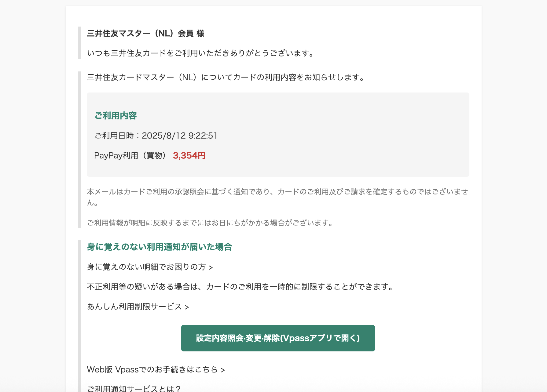The height and width of the screenshot is (392, 547).
Task: Click the gray 本メールはカードご利用の承認照会 disclaimer
Action: pyautogui.click(x=277, y=197)
